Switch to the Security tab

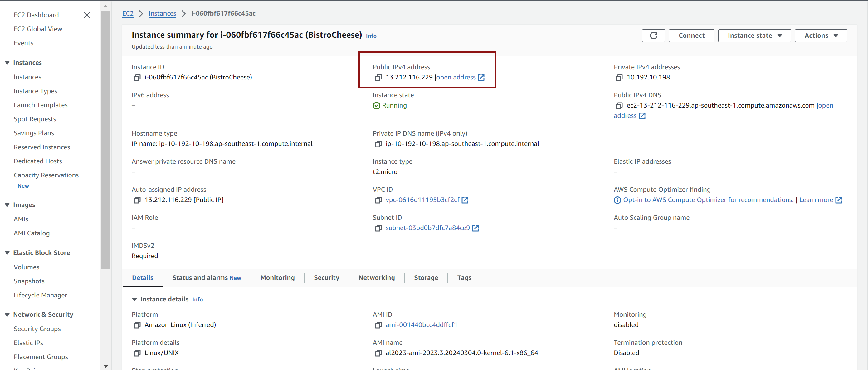pyautogui.click(x=327, y=278)
